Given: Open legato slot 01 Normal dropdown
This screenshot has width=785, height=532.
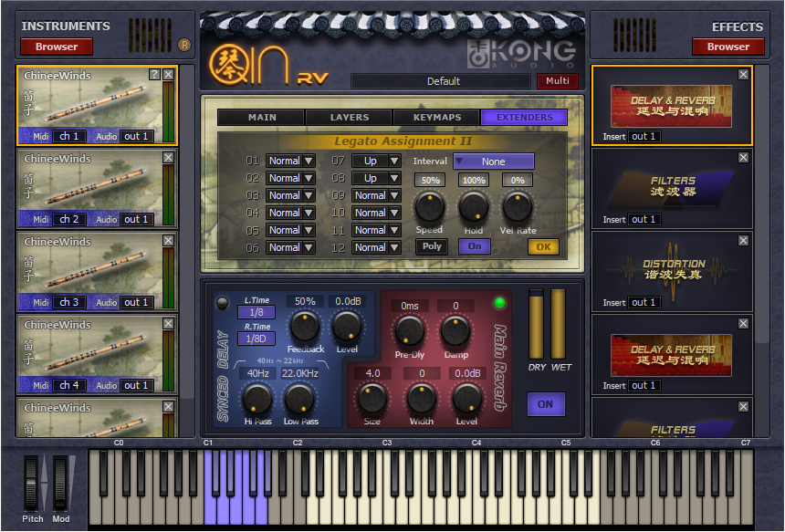Looking at the screenshot, I should (290, 161).
